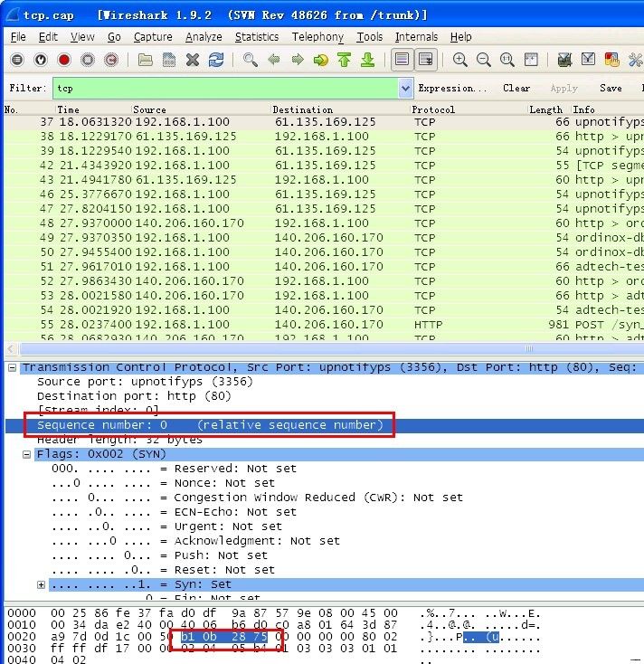Viewport: 644px width, 664px height.
Task: Open the Analyze menu
Action: [204, 37]
